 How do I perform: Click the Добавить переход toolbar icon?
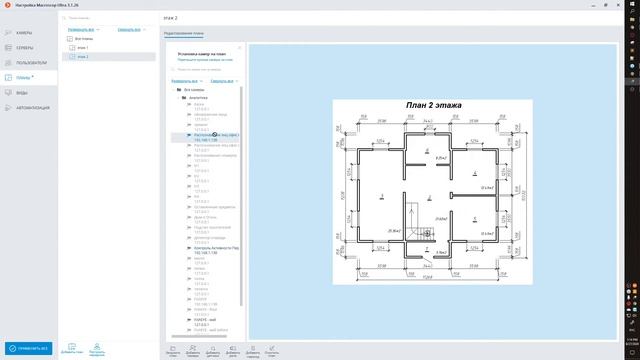pos(253,349)
